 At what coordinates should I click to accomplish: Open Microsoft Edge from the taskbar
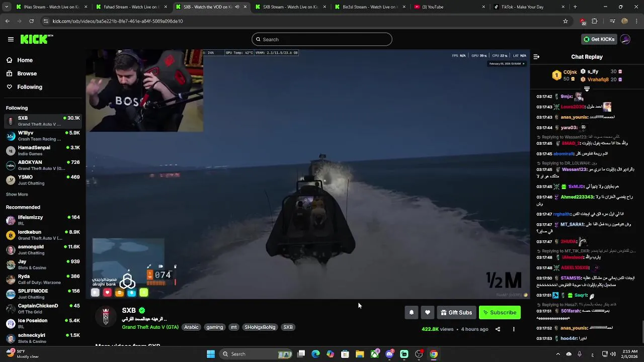(x=315, y=354)
